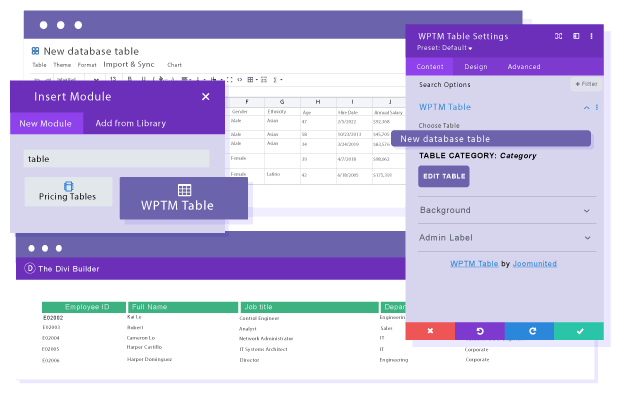Open the cell borders dropdown icon
This screenshot has height=396, width=630.
[252, 80]
